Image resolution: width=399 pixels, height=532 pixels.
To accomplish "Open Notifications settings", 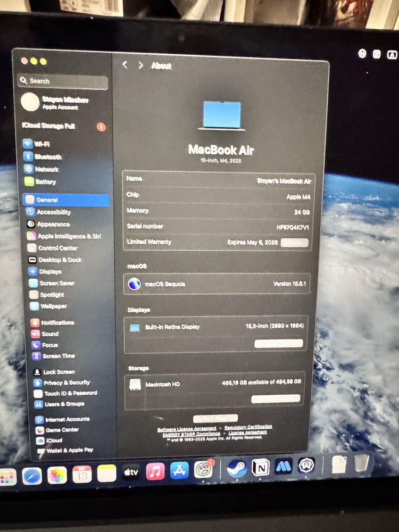I will (x=53, y=322).
